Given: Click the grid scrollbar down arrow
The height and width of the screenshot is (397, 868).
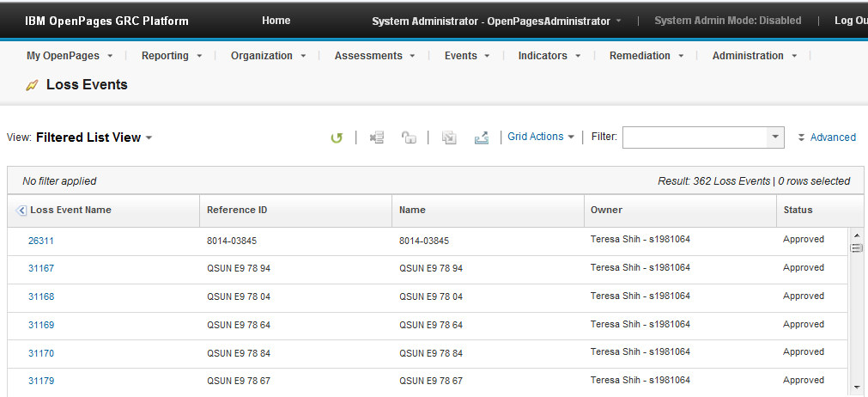Looking at the screenshot, I should point(856,387).
